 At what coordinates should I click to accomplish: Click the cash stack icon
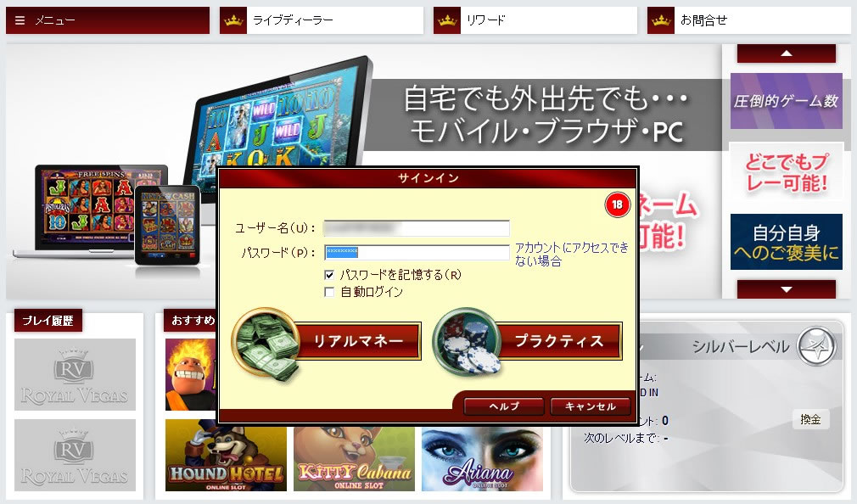click(266, 344)
